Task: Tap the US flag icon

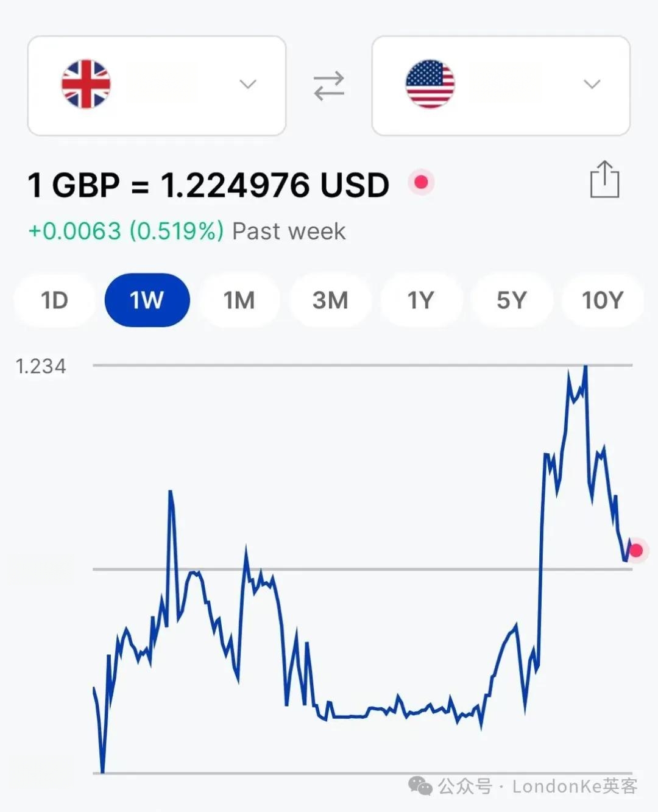Action: [430, 84]
